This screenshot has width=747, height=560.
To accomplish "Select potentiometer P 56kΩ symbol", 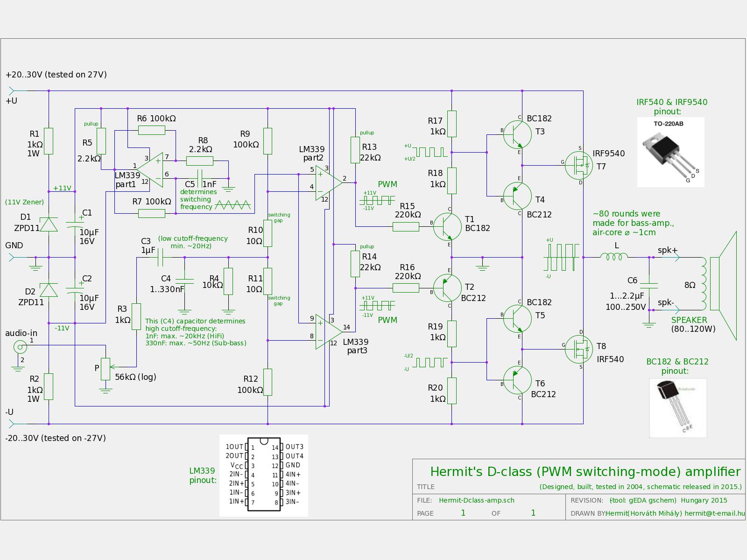I will [106, 369].
